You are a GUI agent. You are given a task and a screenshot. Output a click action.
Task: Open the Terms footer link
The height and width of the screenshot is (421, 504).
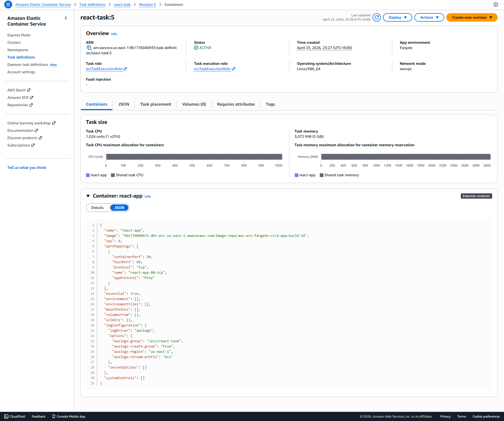462,417
